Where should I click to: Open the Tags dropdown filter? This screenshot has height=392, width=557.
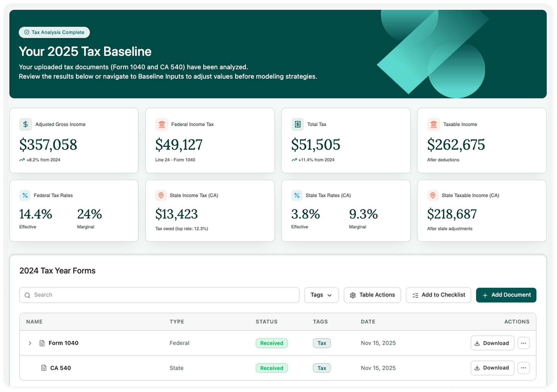coord(321,295)
